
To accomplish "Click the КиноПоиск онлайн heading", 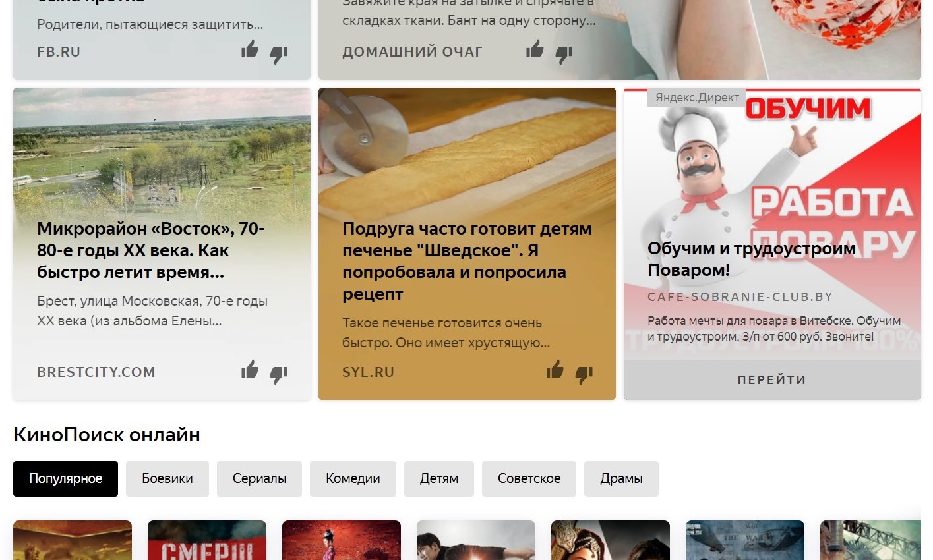I will pos(107,435).
